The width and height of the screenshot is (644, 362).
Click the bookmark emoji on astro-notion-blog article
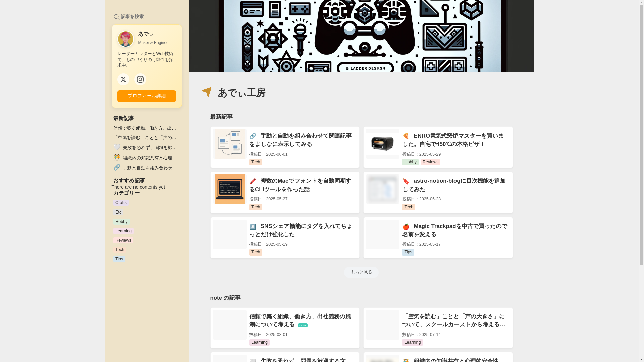[406, 181]
